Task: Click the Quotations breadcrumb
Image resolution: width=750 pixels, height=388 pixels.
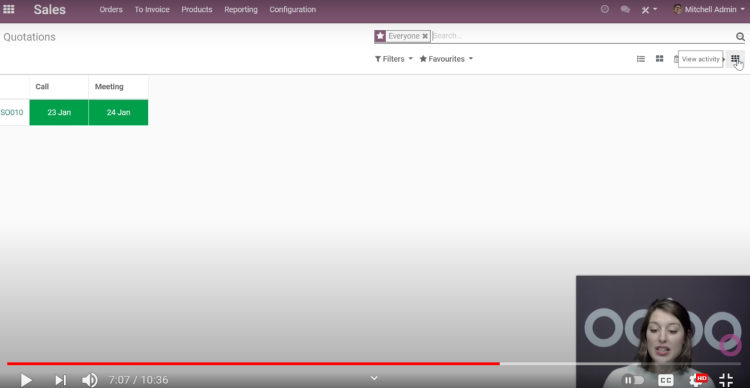Action: coord(29,37)
